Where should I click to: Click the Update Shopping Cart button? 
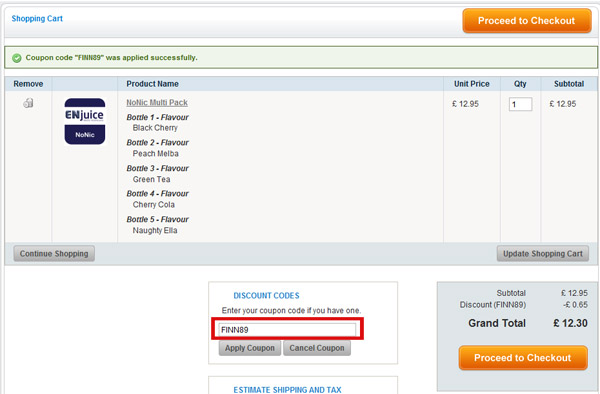[x=543, y=254]
